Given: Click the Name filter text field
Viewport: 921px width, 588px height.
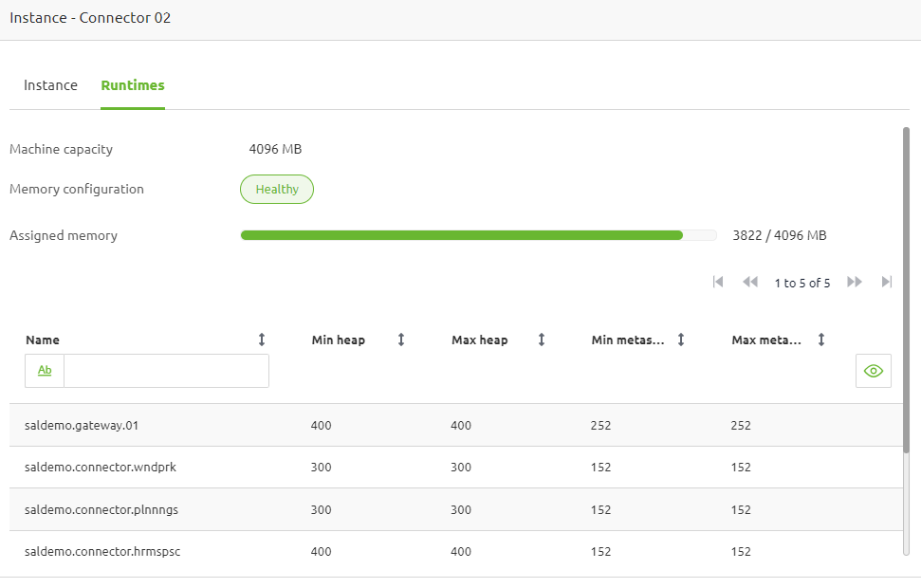Looking at the screenshot, I should pyautogui.click(x=166, y=371).
